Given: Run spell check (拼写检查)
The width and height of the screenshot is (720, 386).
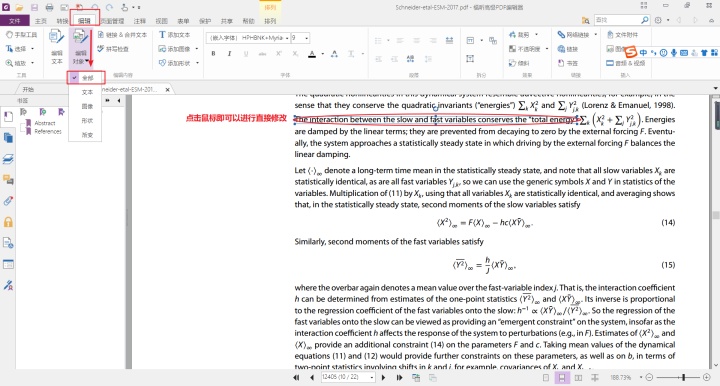Looking at the screenshot, I should point(113,49).
